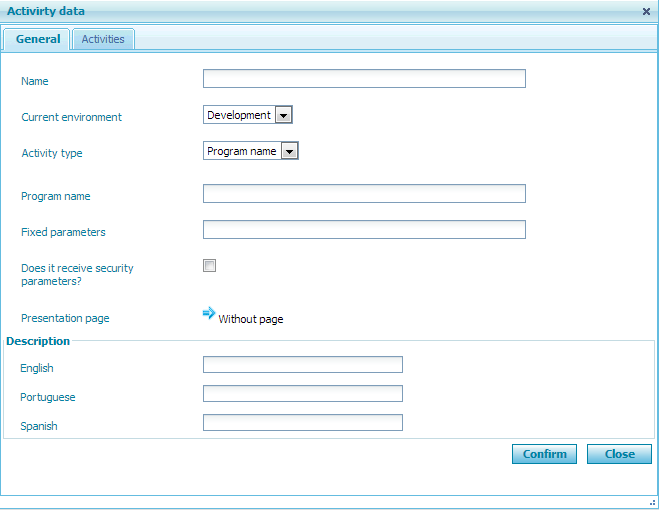This screenshot has height=510, width=659.
Task: Click into the Program name field
Action: 364,194
